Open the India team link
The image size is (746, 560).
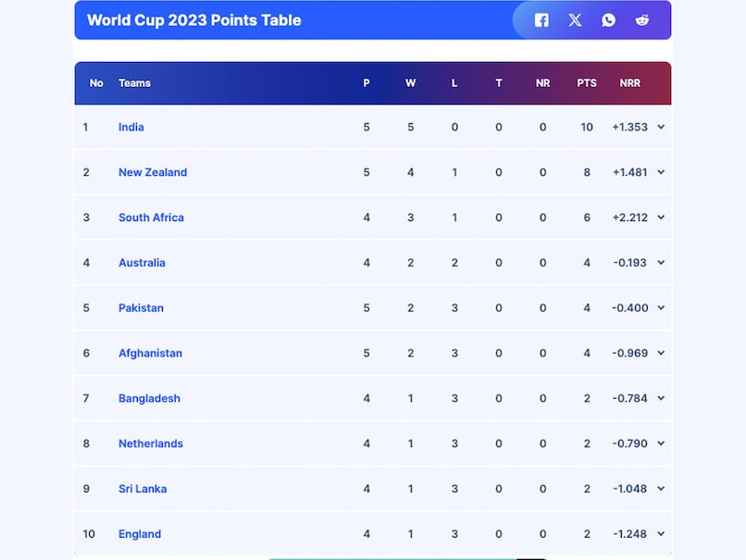coord(131,127)
